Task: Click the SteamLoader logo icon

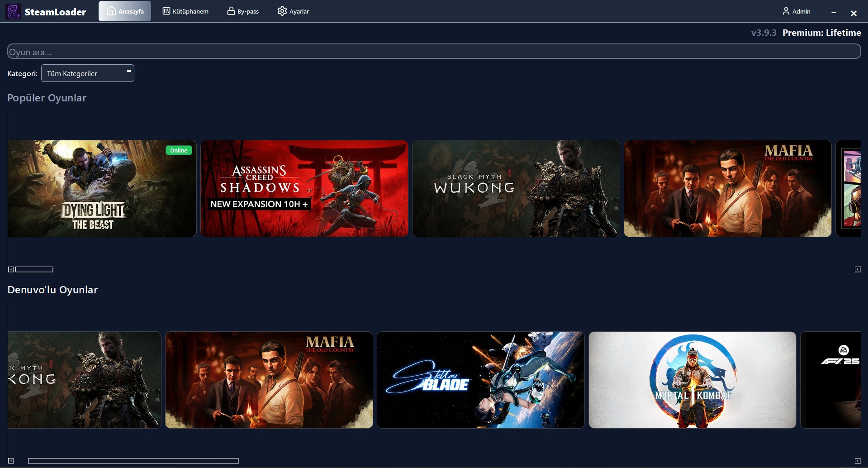Action: click(13, 11)
